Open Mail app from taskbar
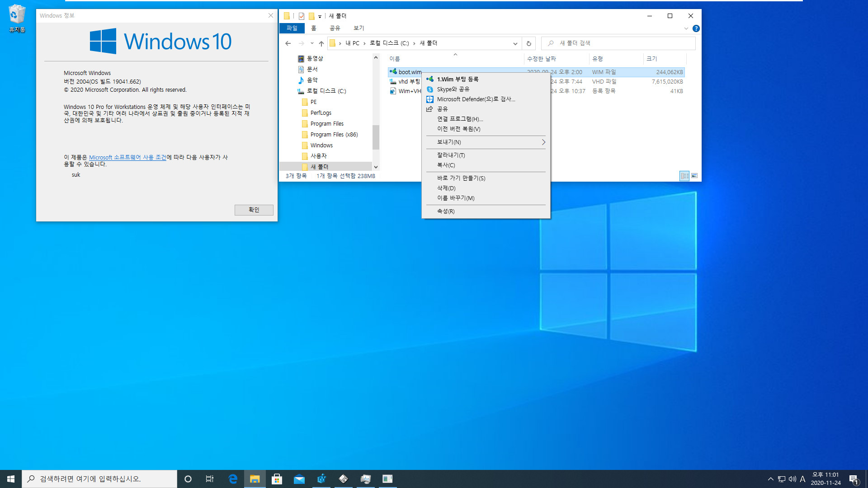 299,479
